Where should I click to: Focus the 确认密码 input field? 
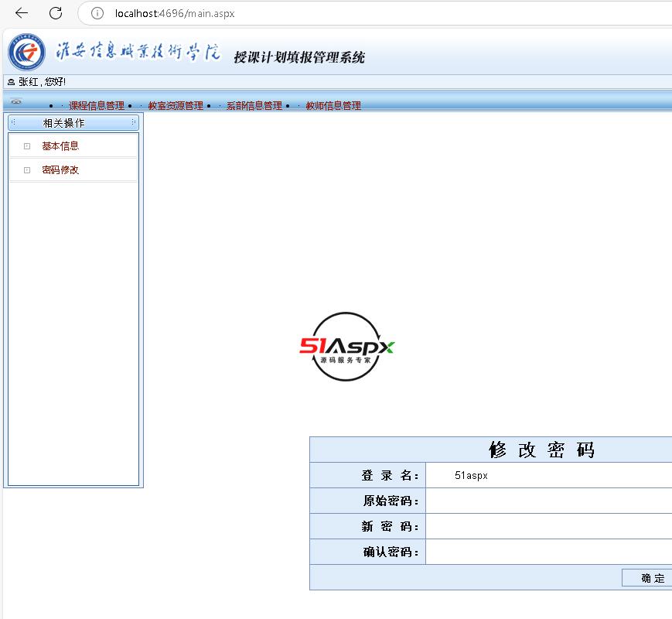point(549,552)
